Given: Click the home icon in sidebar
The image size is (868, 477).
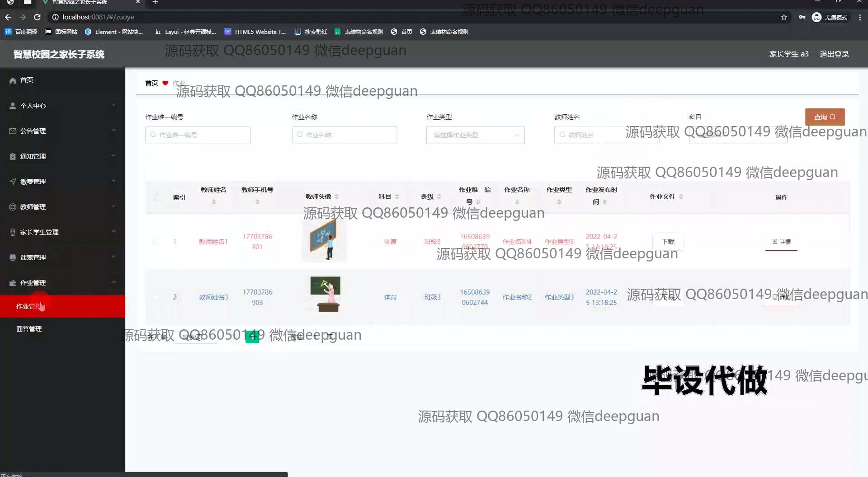Looking at the screenshot, I should coord(13,80).
